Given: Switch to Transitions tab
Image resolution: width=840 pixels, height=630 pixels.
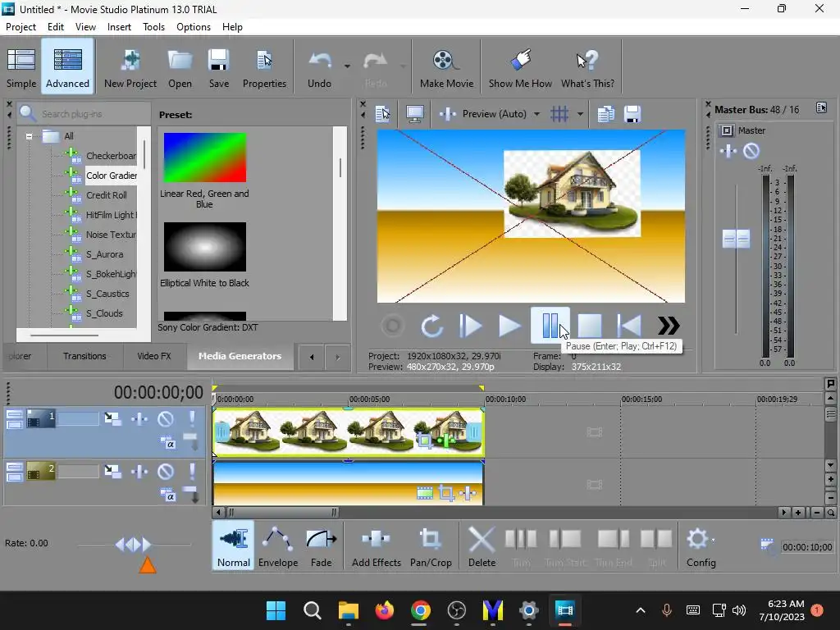Looking at the screenshot, I should (84, 356).
